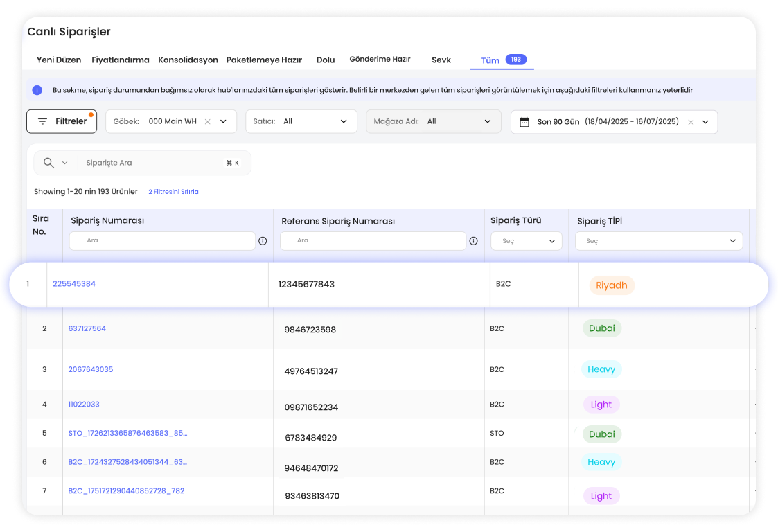Open the Filtreler filter panel
This screenshot has width=778, height=532.
(62, 121)
